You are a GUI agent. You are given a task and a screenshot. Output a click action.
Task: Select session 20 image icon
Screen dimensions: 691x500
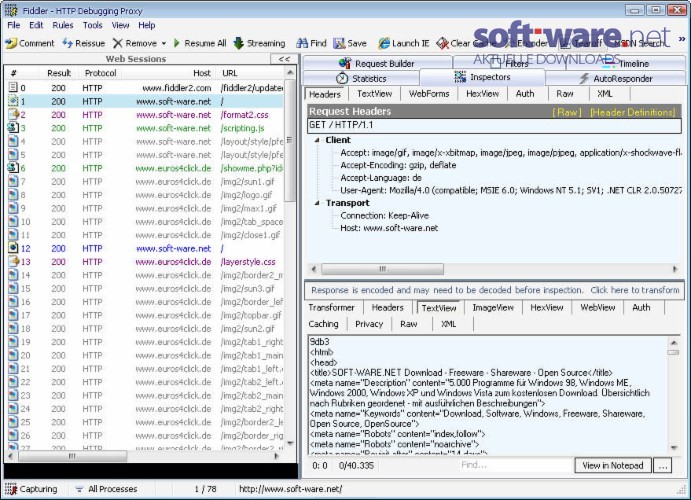point(13,355)
